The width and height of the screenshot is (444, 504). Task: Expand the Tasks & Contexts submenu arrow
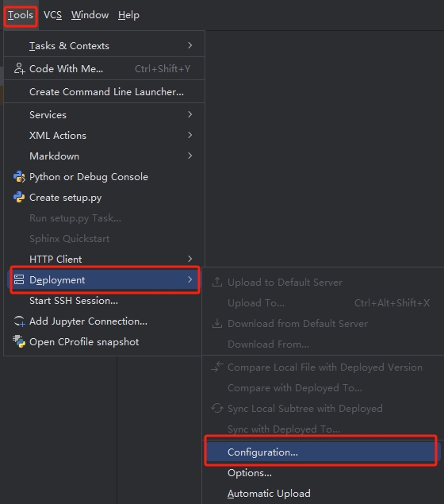click(190, 45)
